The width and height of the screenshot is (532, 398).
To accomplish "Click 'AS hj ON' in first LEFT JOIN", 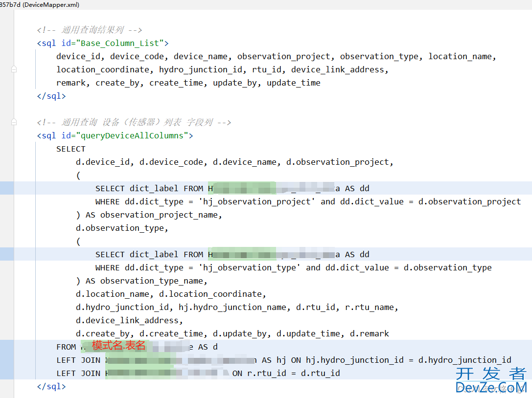I will [x=281, y=360].
